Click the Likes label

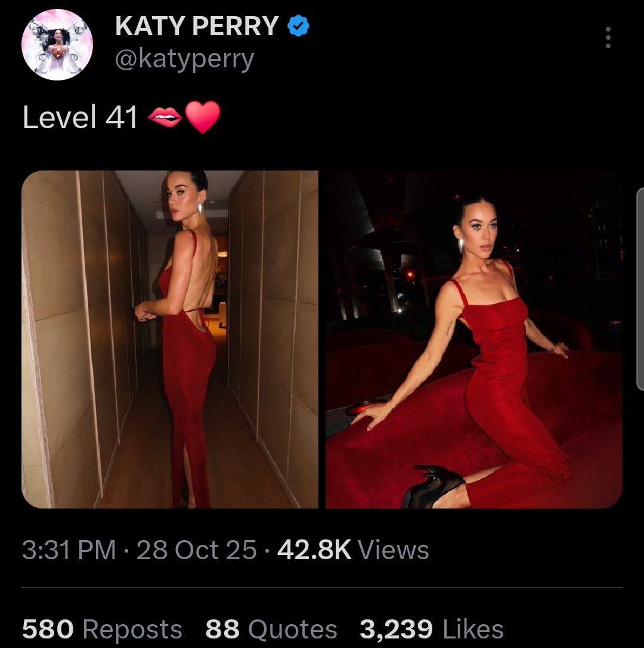click(x=473, y=628)
